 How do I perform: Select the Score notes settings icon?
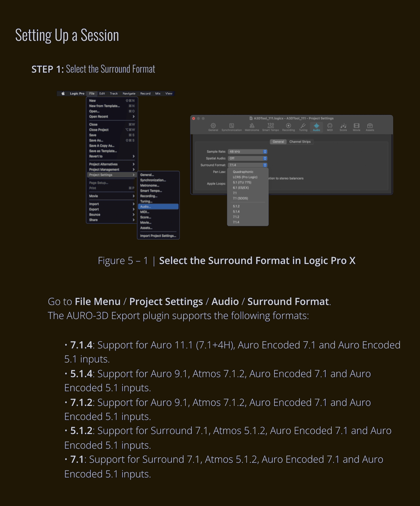point(343,127)
